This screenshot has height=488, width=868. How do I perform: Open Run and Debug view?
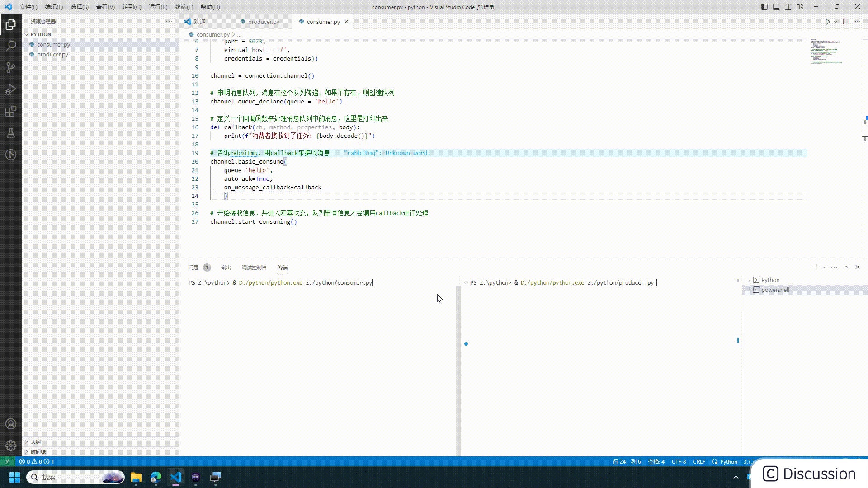[11, 89]
